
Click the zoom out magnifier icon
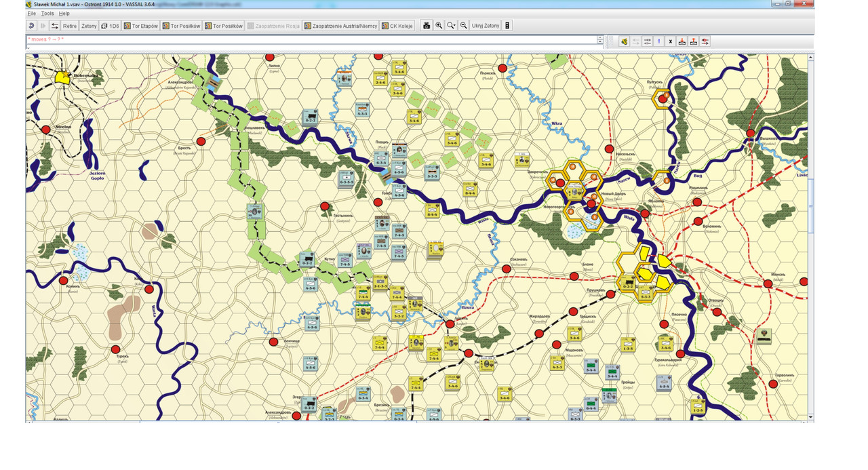tap(464, 26)
